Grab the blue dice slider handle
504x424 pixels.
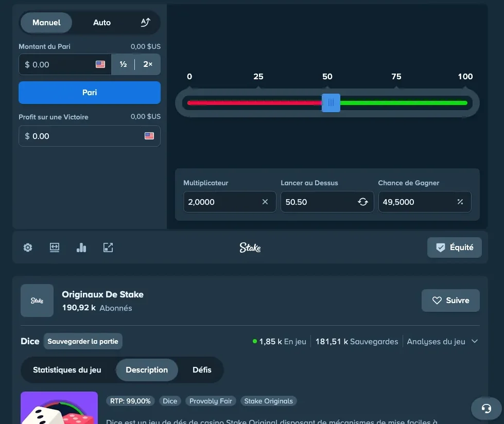point(331,103)
